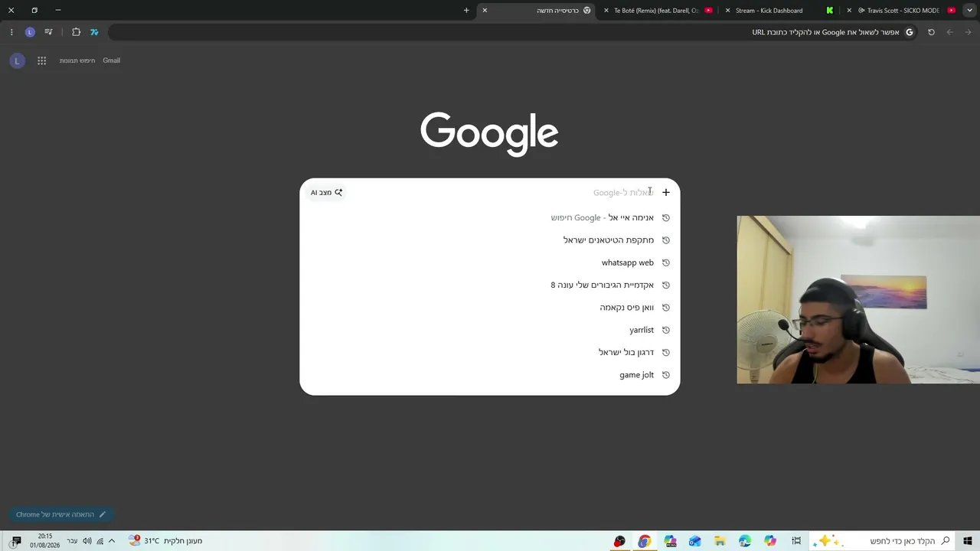Close the Te Boté (Remix) tab

pyautogui.click(x=606, y=11)
